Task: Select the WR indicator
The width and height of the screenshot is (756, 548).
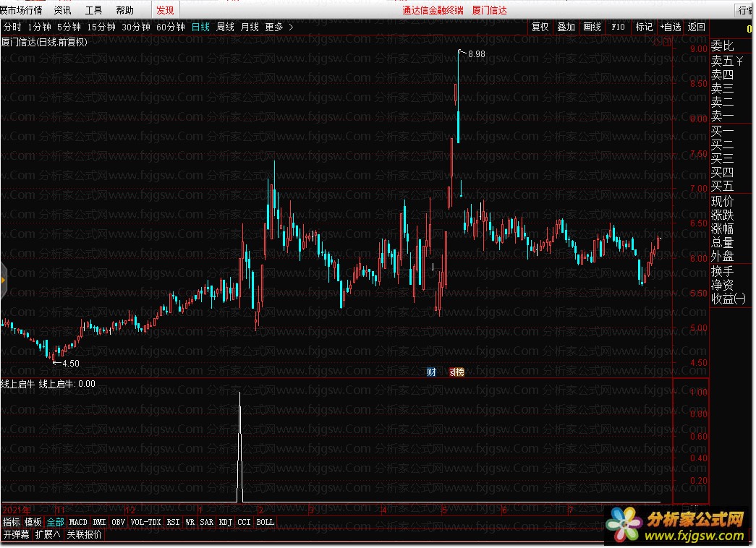Action: click(x=190, y=522)
